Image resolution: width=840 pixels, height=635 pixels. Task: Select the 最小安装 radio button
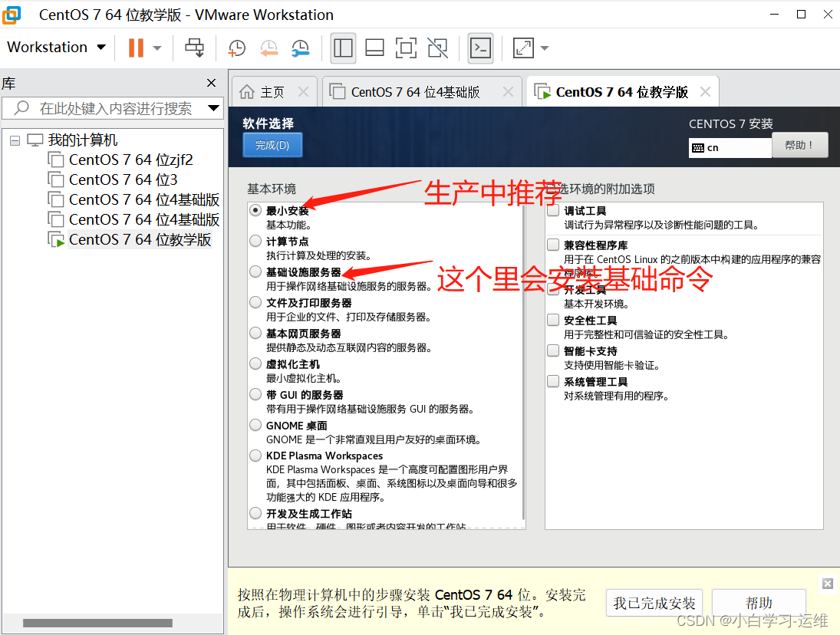[255, 210]
